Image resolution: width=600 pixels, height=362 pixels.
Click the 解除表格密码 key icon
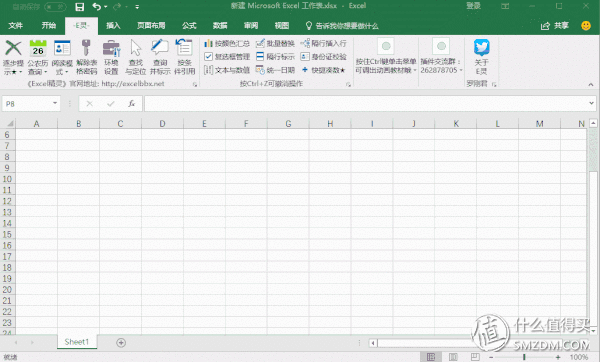click(86, 48)
